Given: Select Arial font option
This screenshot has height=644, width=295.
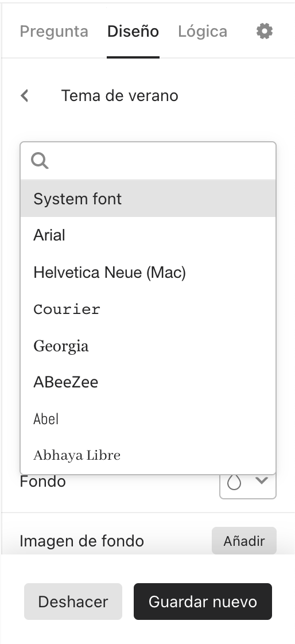Looking at the screenshot, I should 148,235.
